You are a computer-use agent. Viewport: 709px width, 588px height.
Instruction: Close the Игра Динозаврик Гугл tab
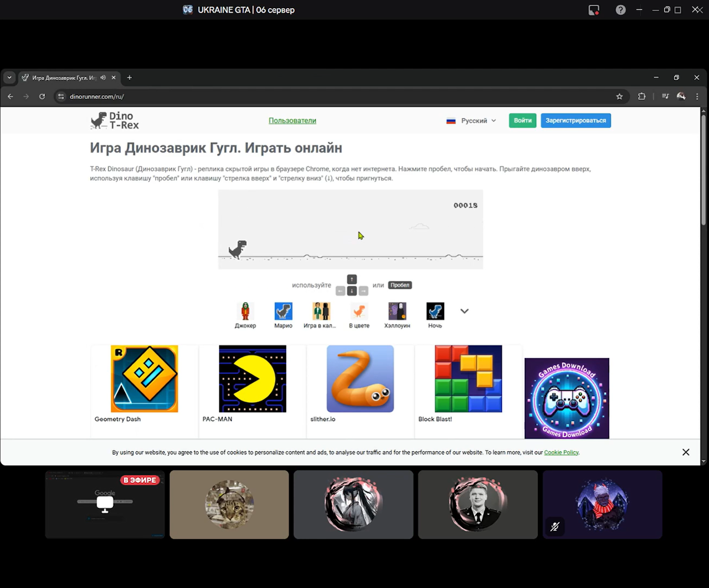[x=114, y=78]
